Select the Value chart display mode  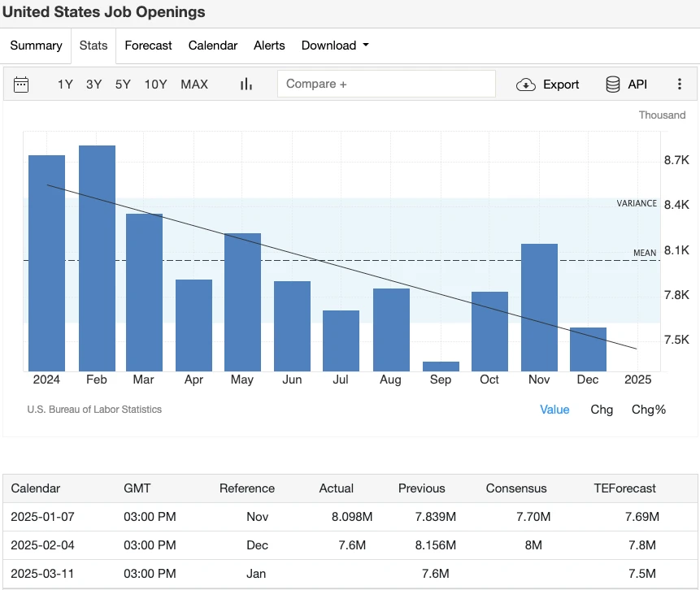[554, 410]
